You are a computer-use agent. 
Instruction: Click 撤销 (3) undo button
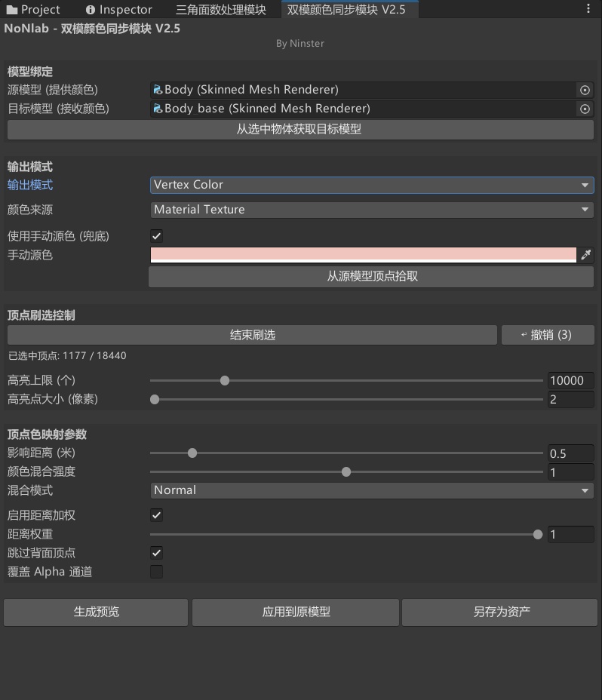click(x=548, y=335)
